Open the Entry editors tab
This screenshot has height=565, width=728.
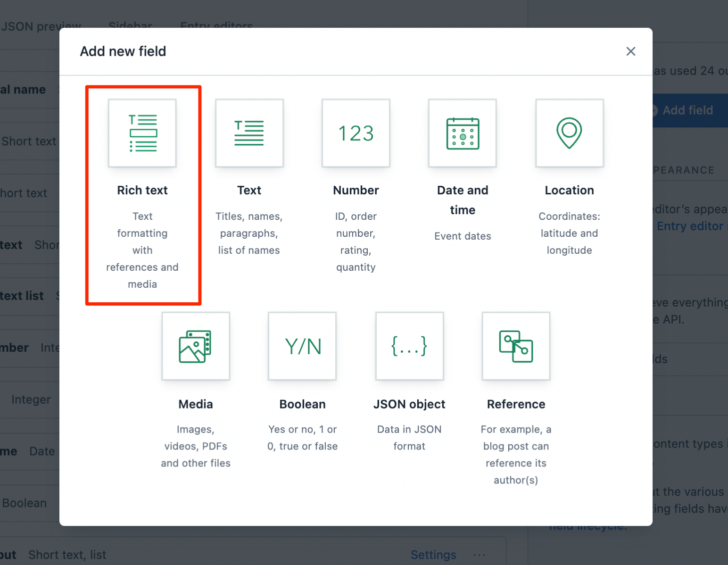216,26
